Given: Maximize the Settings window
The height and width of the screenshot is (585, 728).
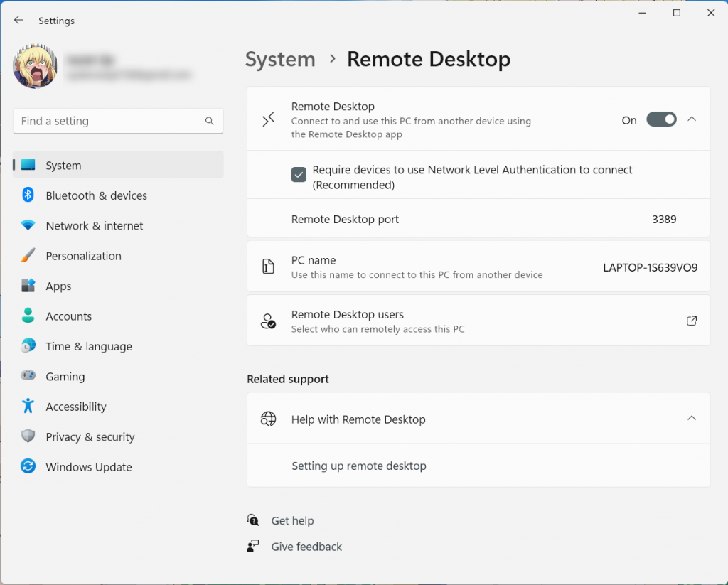Looking at the screenshot, I should coord(677,13).
